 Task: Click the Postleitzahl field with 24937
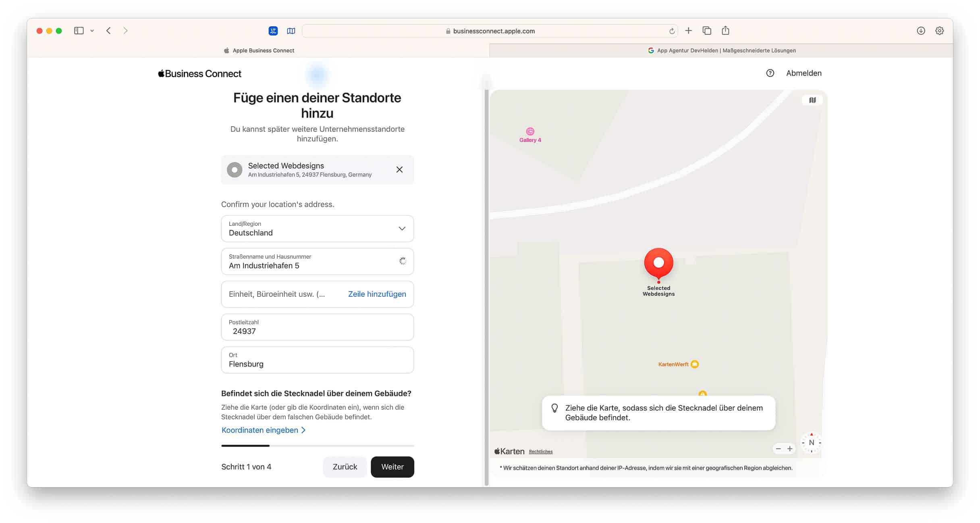point(318,327)
